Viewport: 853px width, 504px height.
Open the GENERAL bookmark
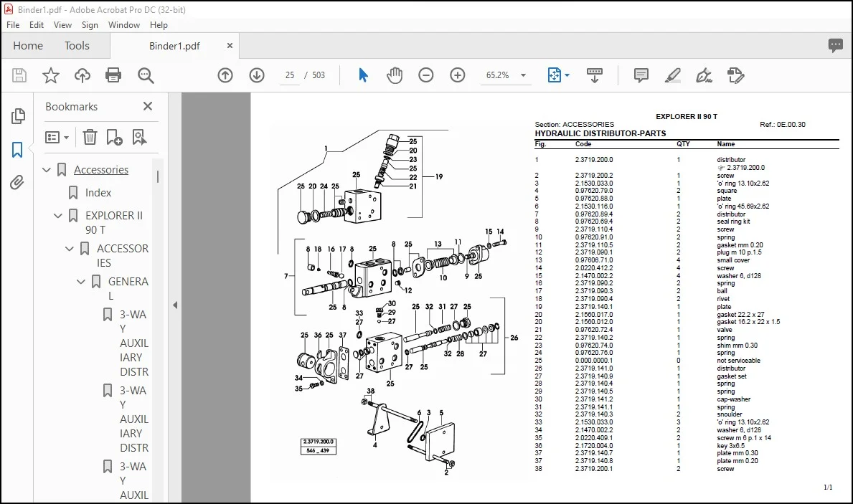128,289
